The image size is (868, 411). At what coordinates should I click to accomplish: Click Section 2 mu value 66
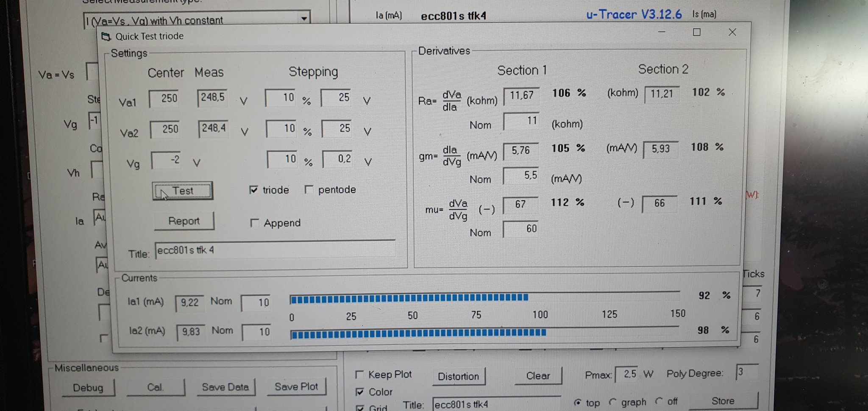click(660, 204)
